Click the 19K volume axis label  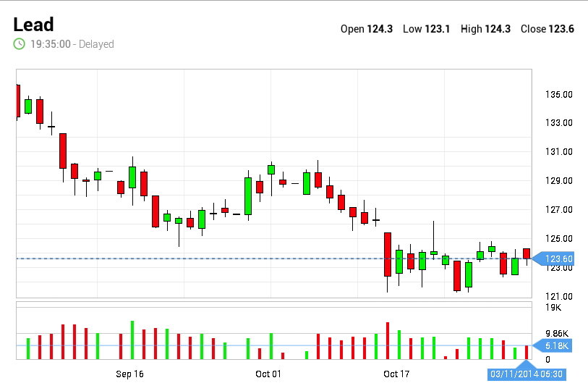[x=553, y=308]
